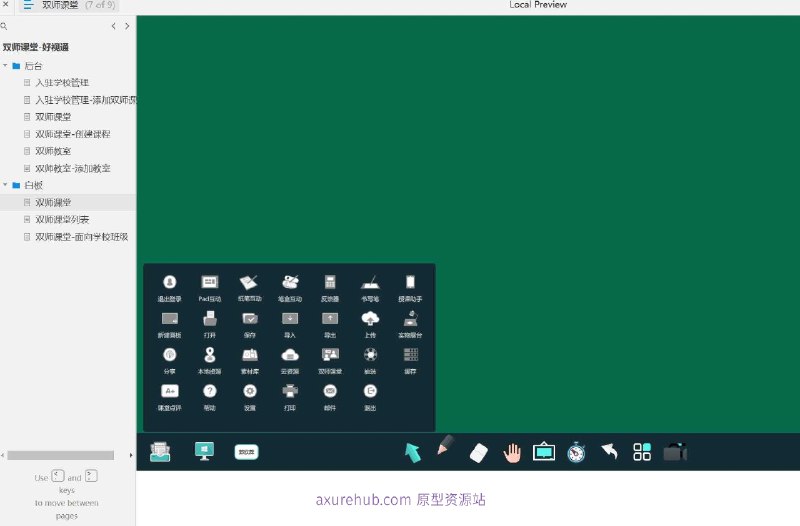Select the pencil tool

(445, 445)
